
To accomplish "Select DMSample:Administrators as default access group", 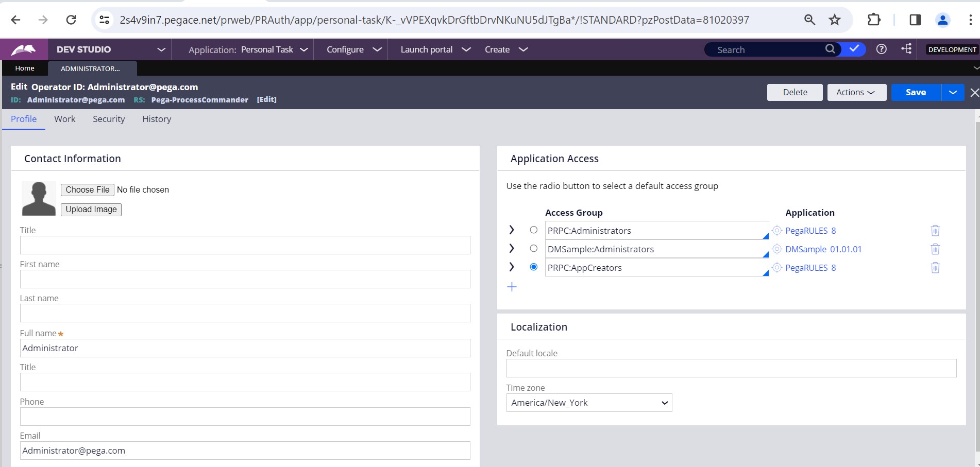I will coord(533,249).
